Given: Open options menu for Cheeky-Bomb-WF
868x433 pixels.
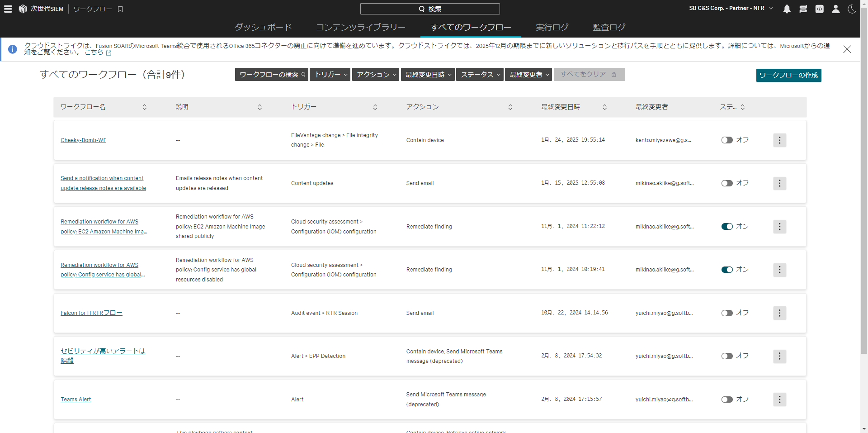Looking at the screenshot, I should click(x=779, y=140).
